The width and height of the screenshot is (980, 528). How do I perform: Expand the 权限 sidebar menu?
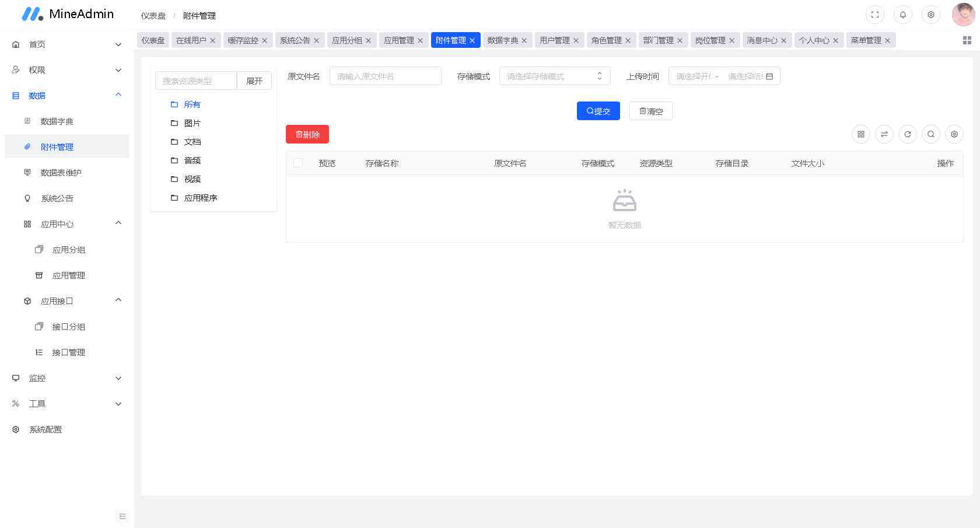pyautogui.click(x=67, y=70)
